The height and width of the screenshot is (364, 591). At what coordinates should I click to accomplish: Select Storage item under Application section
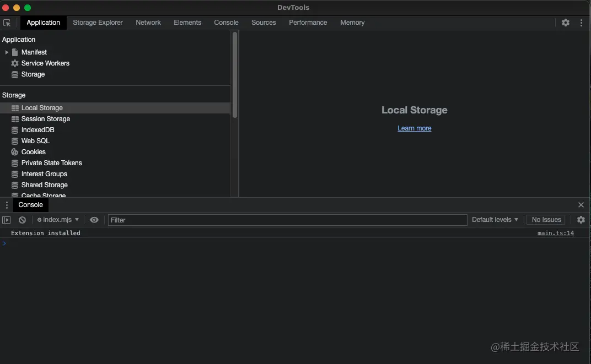[33, 74]
